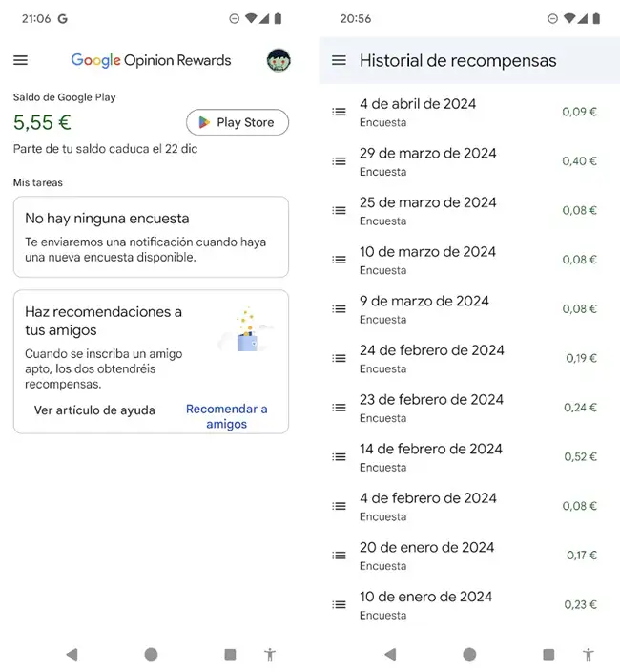The width and height of the screenshot is (620, 672).
Task: Tap the Saldo de Google Play label
Action: [64, 97]
